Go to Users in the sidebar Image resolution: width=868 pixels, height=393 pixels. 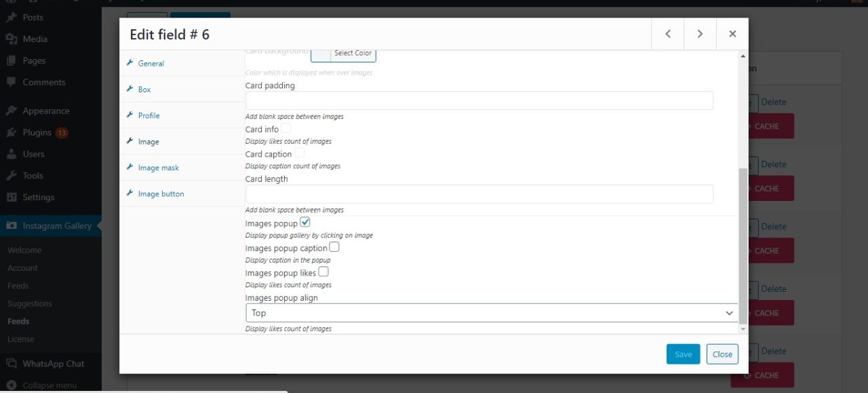point(33,154)
